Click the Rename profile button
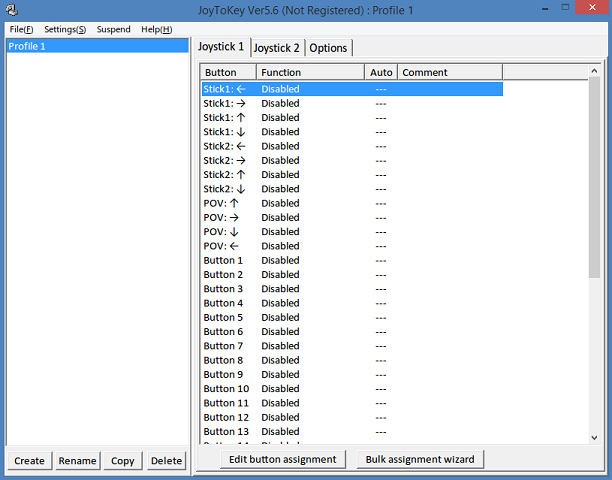The height and width of the screenshot is (480, 612). coord(77,461)
